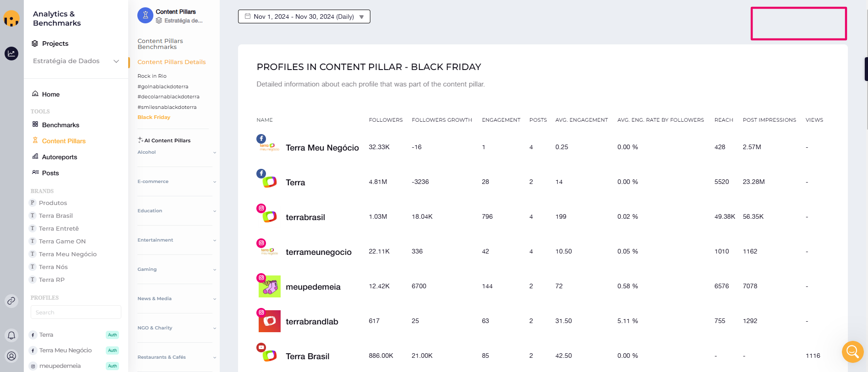Select Content Pillars Benchmarks tab
Viewport: 868px width, 372px height.
[160, 44]
